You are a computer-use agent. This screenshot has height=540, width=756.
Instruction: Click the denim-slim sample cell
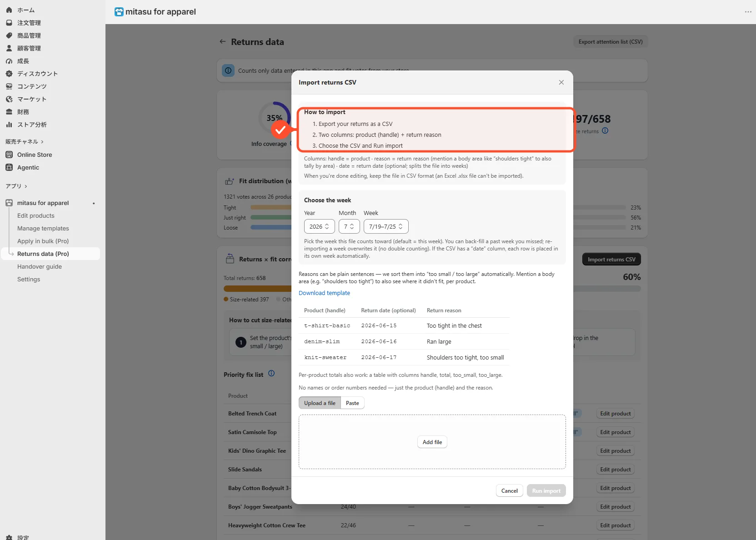322,341
